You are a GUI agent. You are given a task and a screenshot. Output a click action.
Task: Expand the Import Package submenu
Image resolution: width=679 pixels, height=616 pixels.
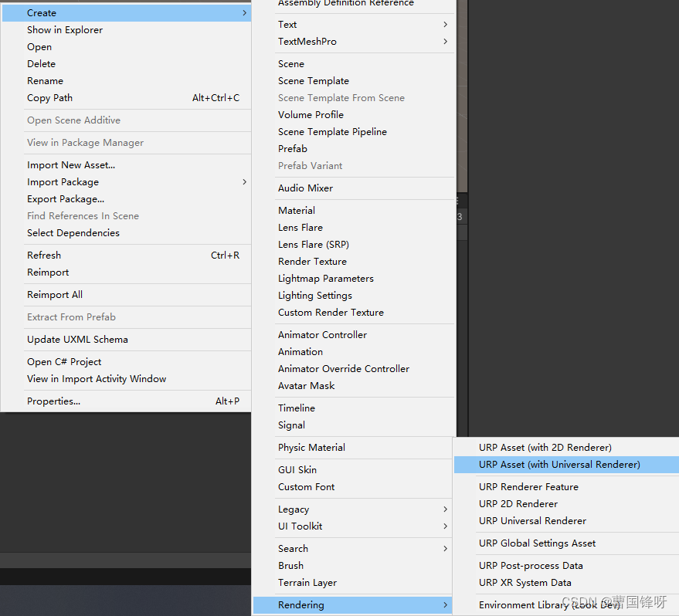pos(127,182)
